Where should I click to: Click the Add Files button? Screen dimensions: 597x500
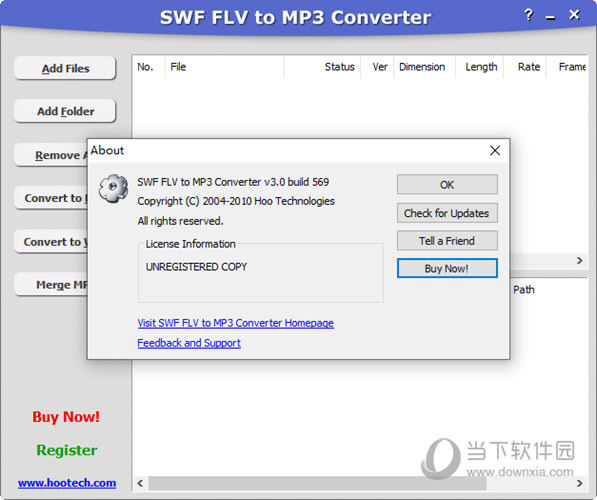pyautogui.click(x=65, y=68)
